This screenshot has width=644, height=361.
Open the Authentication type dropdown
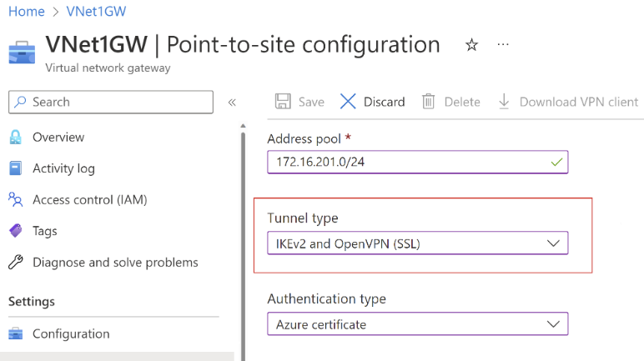point(418,324)
